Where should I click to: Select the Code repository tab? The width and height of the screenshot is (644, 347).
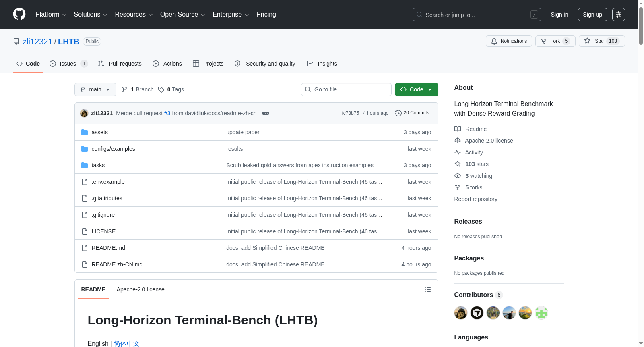(x=28, y=64)
